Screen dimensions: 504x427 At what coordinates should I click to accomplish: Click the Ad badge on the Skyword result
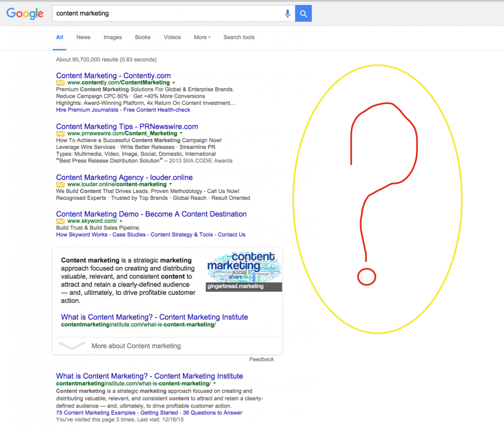[x=60, y=221]
